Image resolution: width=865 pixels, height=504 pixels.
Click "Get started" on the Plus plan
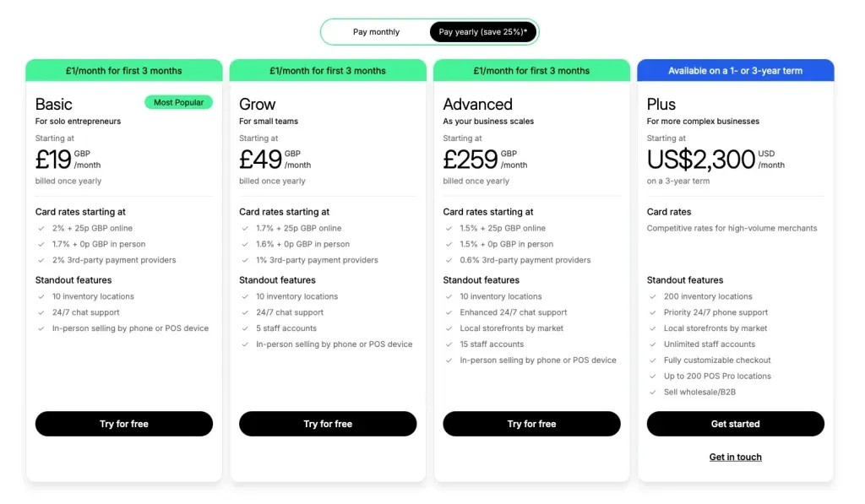point(735,424)
